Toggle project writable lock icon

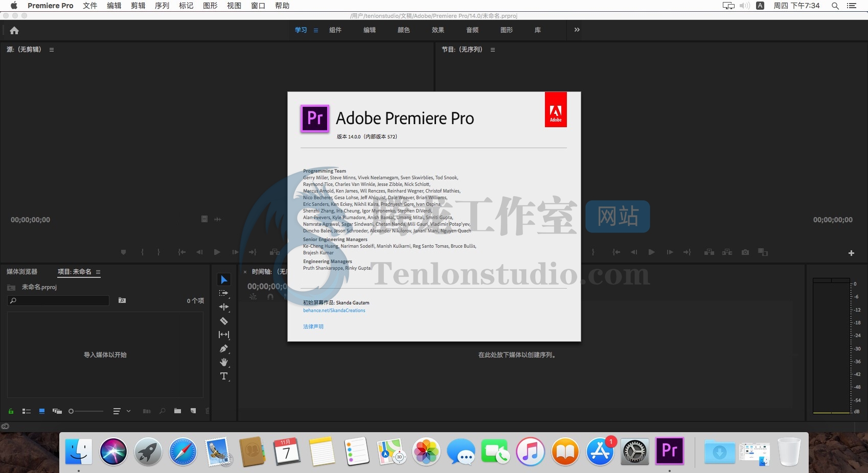(11, 411)
